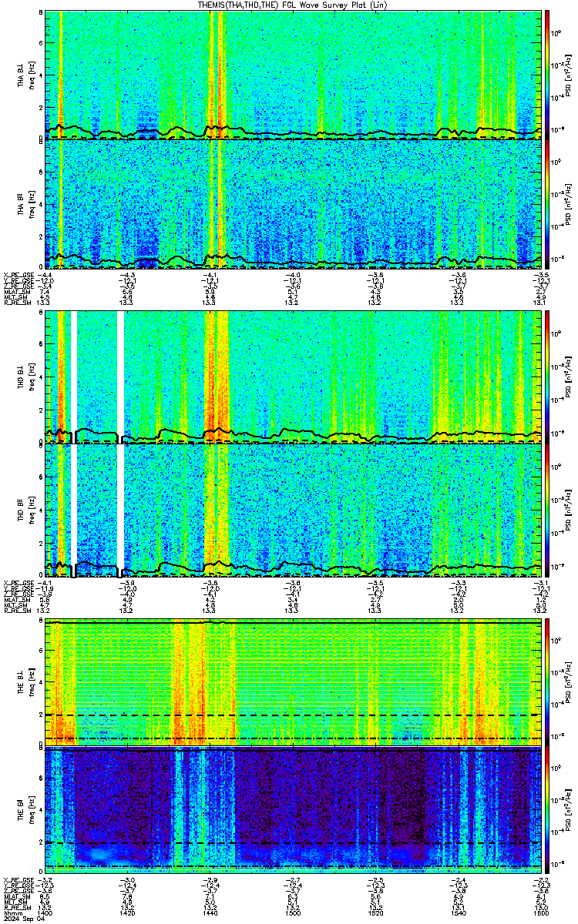
Task: Click the 'THE BL freq [Hz]' axis label
Action: click(x=26, y=683)
